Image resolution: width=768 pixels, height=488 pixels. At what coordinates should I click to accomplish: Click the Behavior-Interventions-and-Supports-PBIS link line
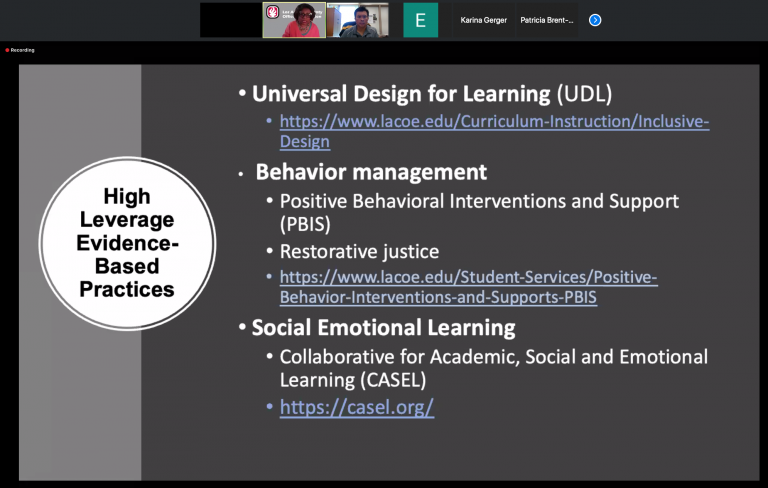click(438, 297)
